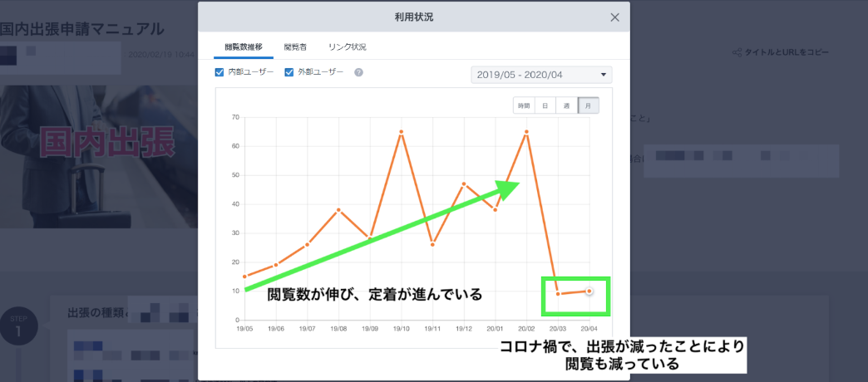Close the 利用状況 dialog with the X
This screenshot has height=382, width=868.
[614, 17]
